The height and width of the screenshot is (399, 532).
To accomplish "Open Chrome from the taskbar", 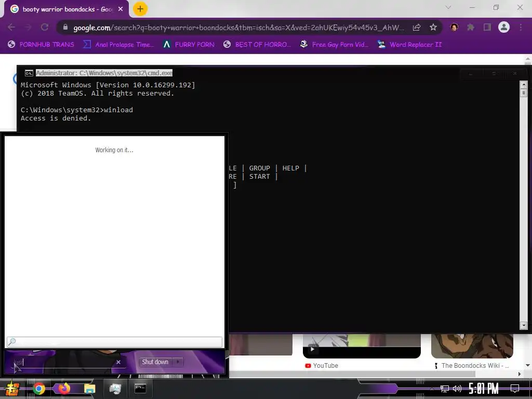I will point(38,389).
